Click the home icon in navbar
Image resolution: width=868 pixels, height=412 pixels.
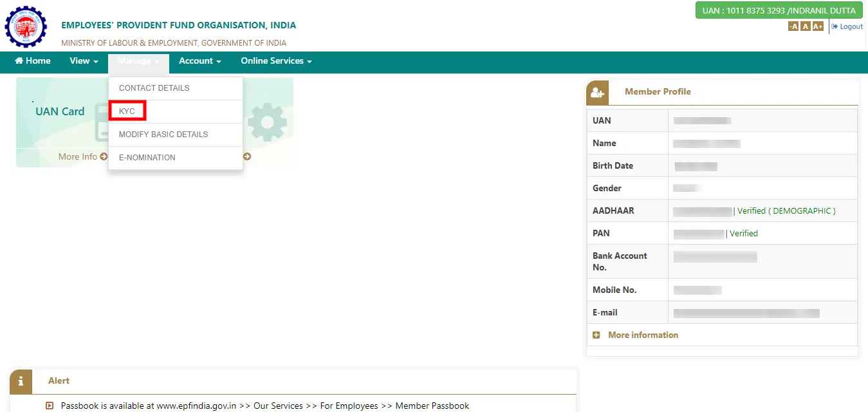19,61
